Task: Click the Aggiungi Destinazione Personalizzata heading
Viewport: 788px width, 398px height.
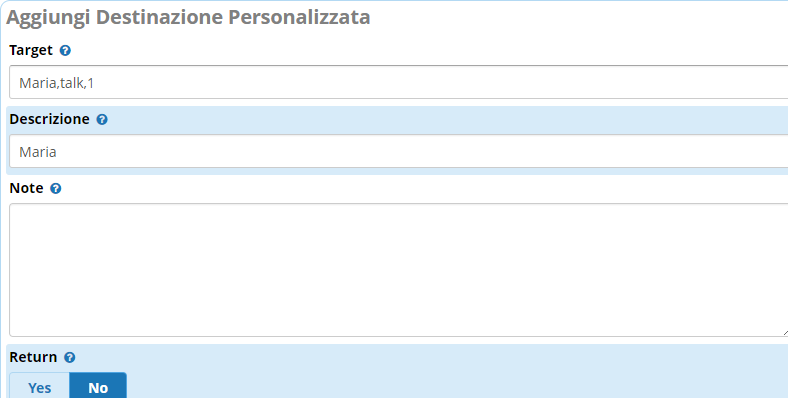Action: [x=188, y=17]
